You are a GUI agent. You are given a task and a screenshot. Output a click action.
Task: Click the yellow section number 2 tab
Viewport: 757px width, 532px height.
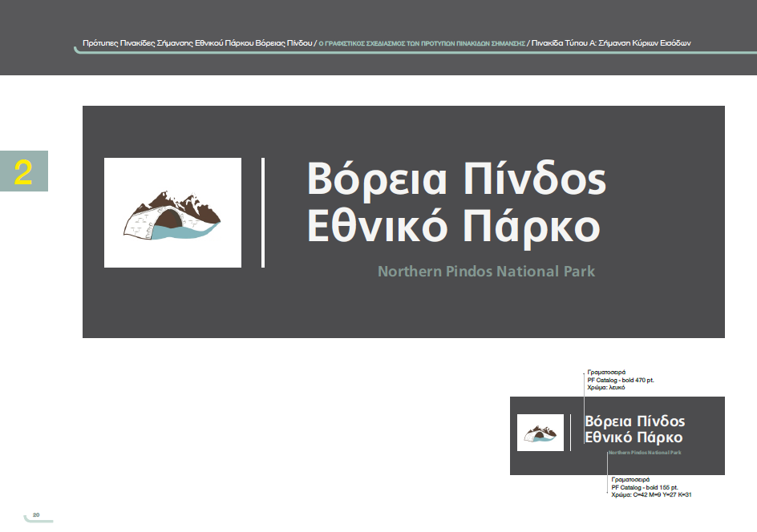[x=24, y=171]
